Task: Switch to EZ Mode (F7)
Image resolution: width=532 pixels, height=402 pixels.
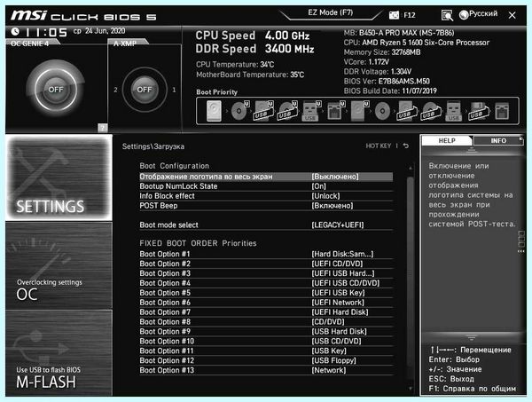Action: [x=331, y=12]
